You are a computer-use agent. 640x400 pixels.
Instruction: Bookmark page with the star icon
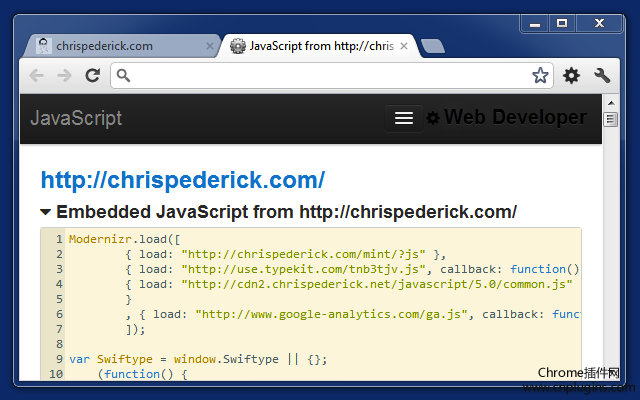point(540,75)
